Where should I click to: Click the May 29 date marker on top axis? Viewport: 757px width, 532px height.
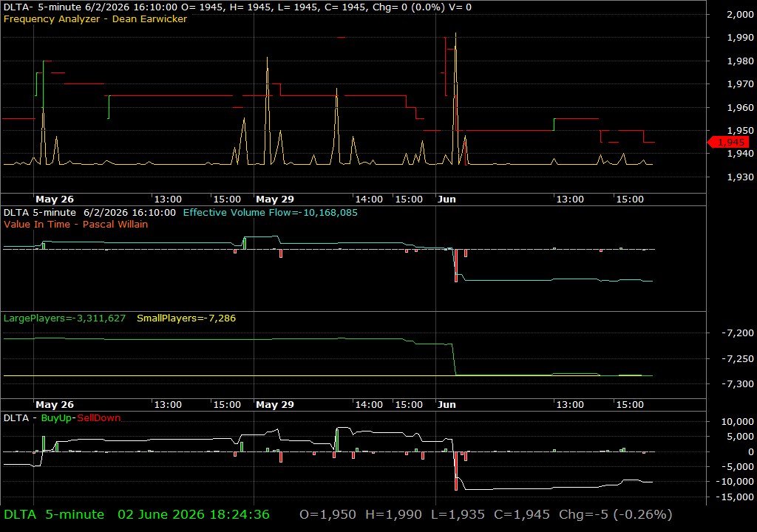[275, 199]
